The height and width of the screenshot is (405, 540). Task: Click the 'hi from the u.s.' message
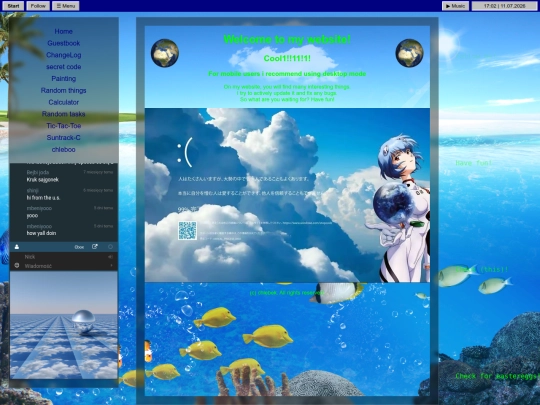(43, 198)
